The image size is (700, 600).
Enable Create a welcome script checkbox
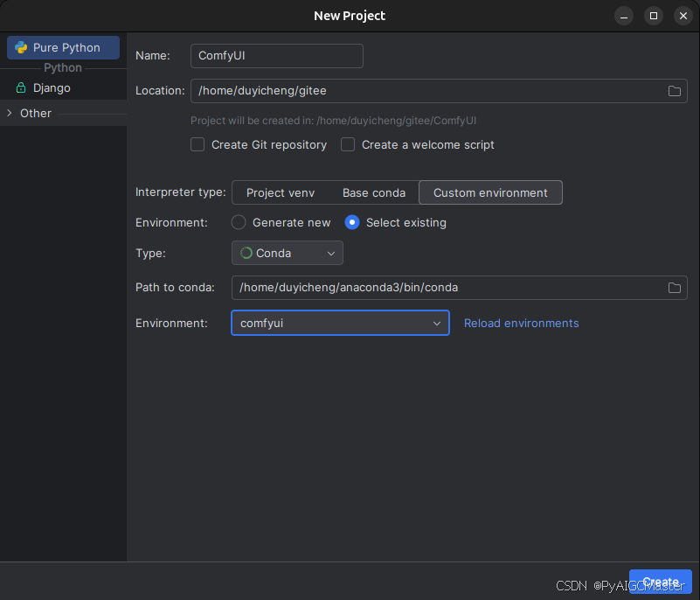(x=348, y=144)
